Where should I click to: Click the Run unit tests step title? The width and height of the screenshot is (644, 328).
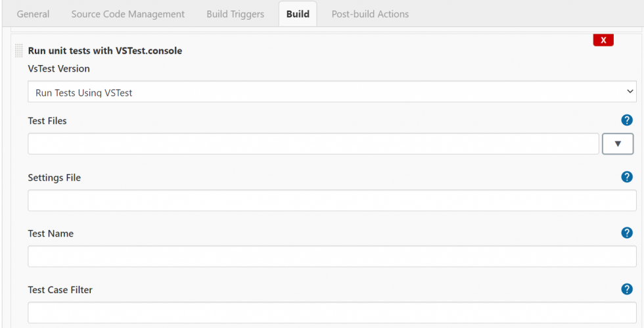[105, 51]
